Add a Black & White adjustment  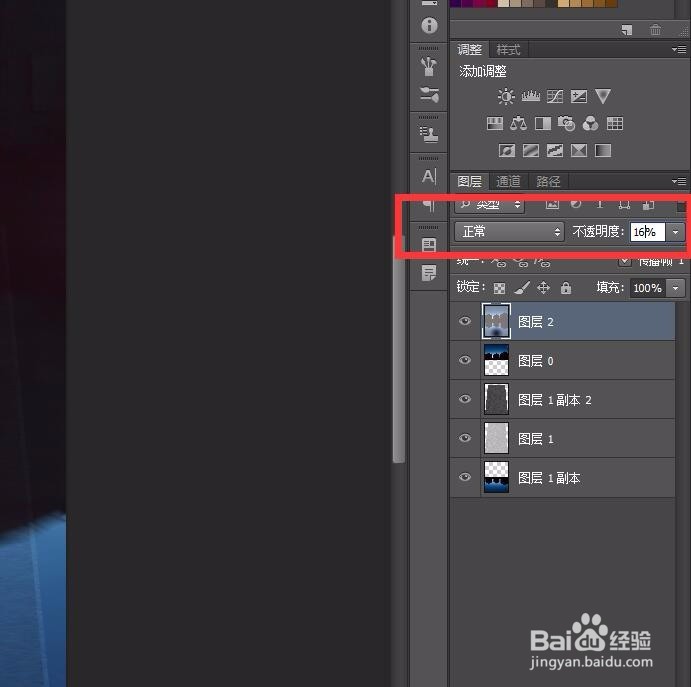pyautogui.click(x=542, y=123)
